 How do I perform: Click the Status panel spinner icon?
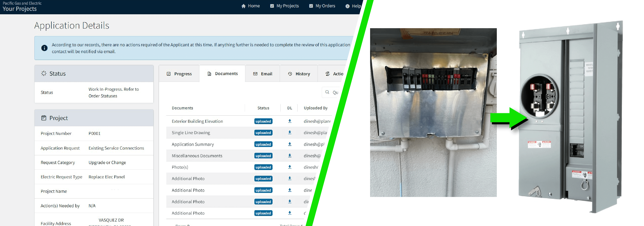click(44, 73)
